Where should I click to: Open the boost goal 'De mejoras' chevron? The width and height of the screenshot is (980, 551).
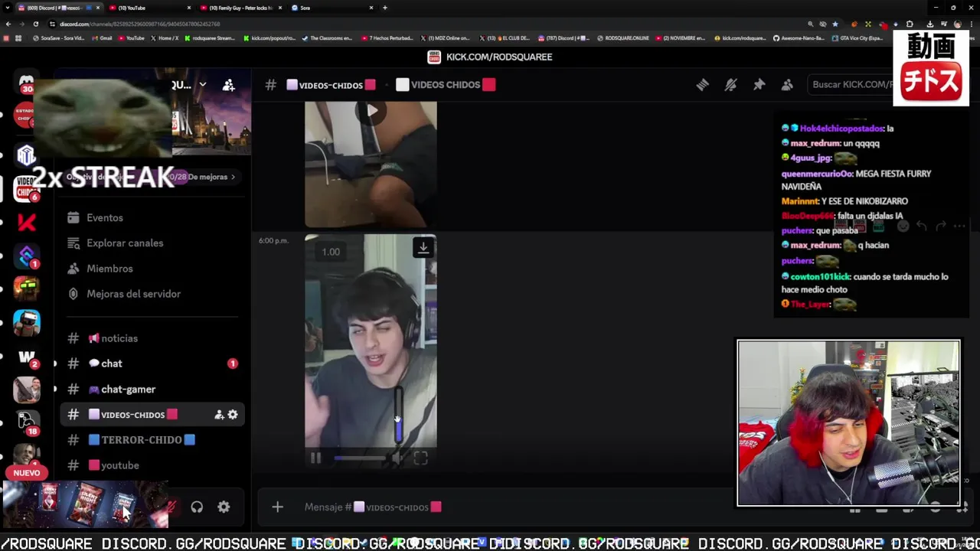[233, 177]
